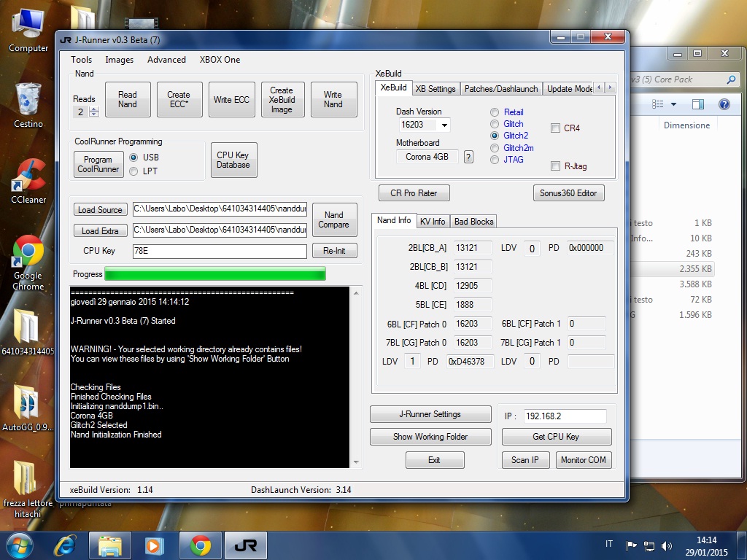Open Windows Media Player from taskbar
Screen dimensions: 747x560
point(155,545)
